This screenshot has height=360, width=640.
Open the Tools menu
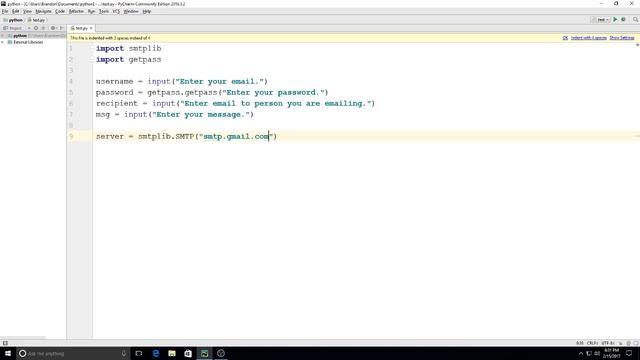coord(104,11)
